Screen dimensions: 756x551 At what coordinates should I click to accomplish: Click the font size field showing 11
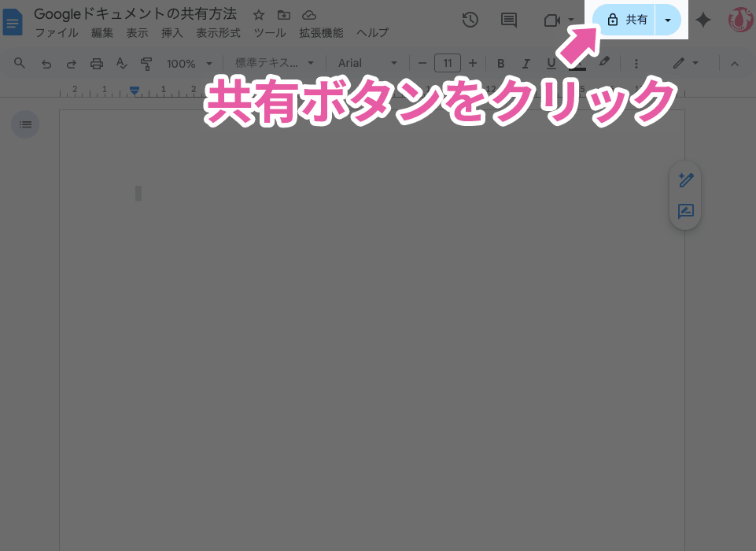448,63
